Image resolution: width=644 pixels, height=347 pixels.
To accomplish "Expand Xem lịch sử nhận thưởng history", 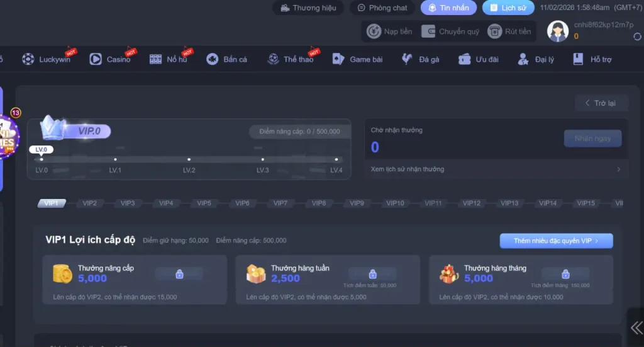I will coord(496,169).
